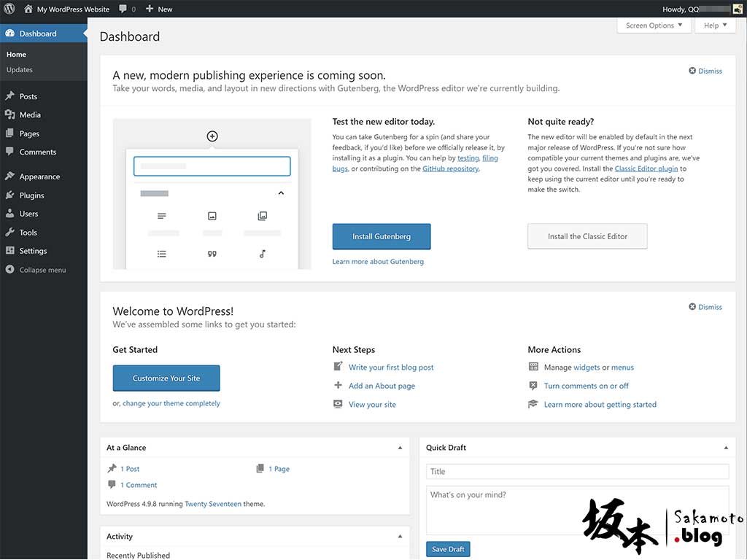
Task: Click the quote block icon in Gutenberg preview
Action: pos(212,254)
